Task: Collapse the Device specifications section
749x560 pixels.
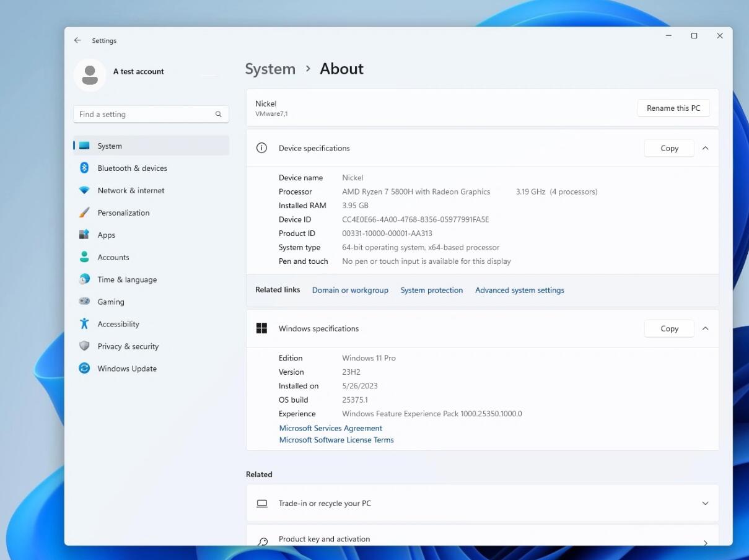Action: pyautogui.click(x=705, y=148)
